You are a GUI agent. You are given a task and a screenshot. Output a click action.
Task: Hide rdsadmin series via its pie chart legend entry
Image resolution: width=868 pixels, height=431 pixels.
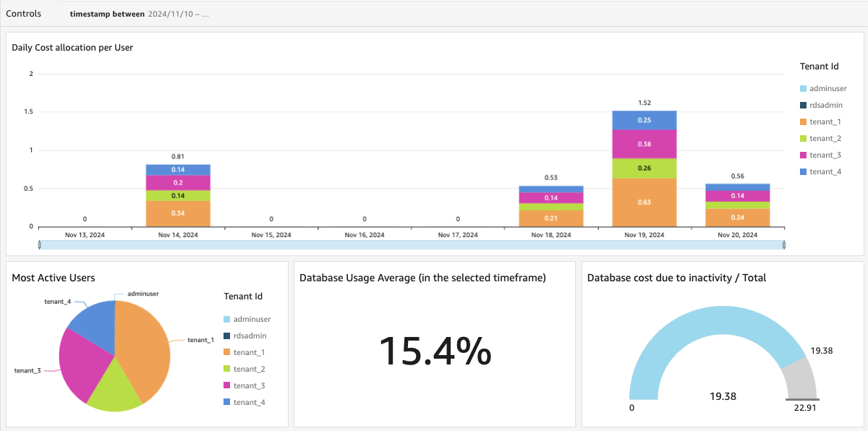coord(228,336)
